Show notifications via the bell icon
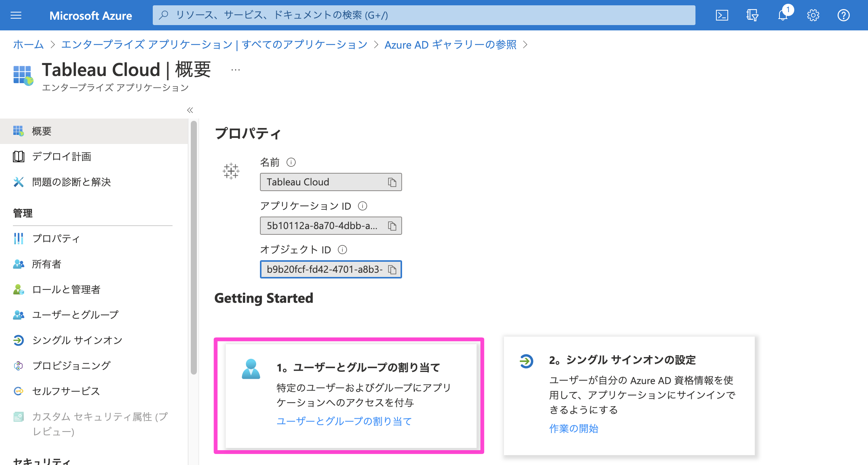The image size is (868, 465). (782, 15)
